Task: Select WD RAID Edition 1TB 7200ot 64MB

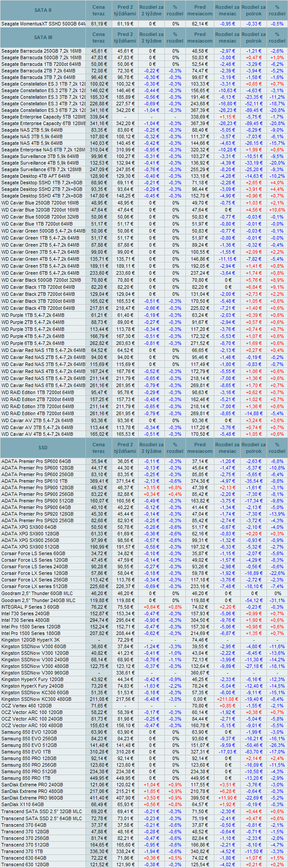Action: 38,392
